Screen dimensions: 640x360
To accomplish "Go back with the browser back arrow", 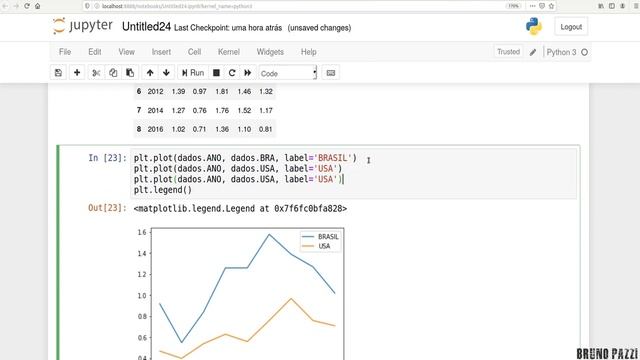I will click(5, 6).
